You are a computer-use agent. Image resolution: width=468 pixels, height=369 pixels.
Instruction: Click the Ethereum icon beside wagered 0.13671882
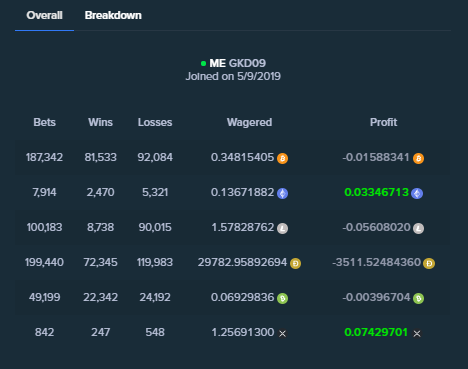tap(282, 193)
